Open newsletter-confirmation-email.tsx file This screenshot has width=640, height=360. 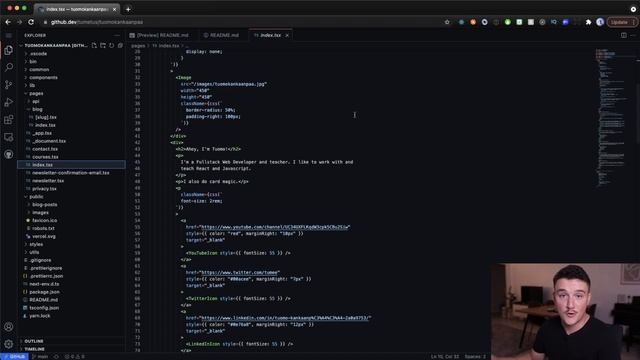point(71,173)
